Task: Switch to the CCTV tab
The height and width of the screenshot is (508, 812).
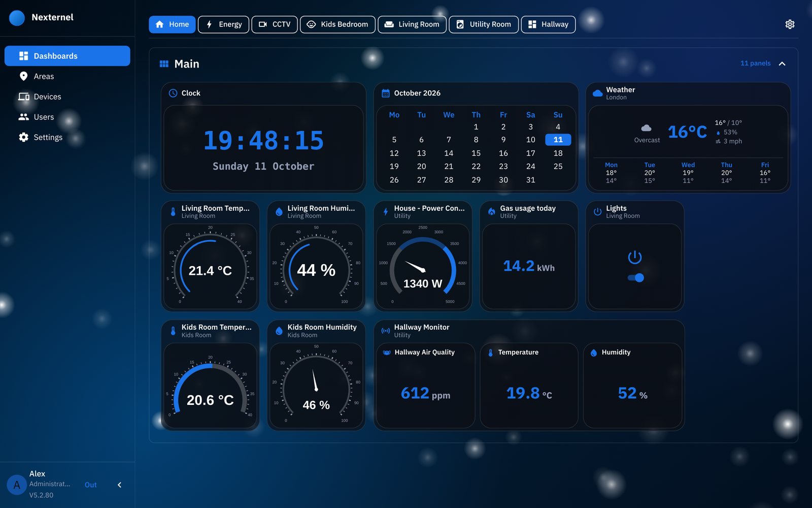Action: click(x=275, y=24)
